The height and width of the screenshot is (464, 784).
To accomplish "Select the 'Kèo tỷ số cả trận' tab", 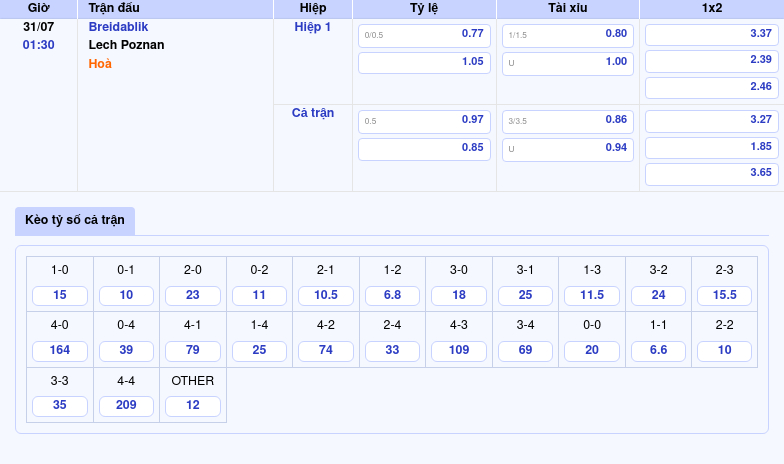I will (75, 220).
